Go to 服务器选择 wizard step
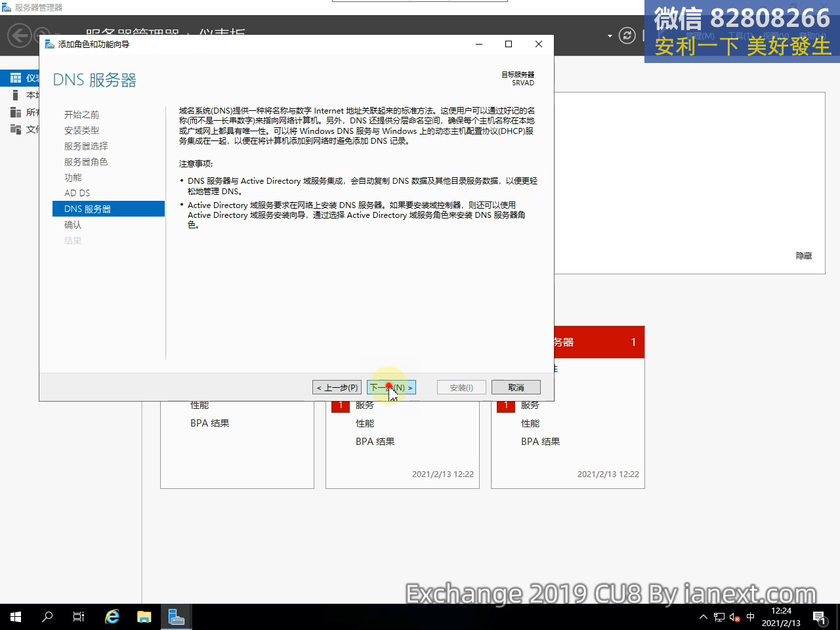840x630 pixels. pyautogui.click(x=86, y=146)
